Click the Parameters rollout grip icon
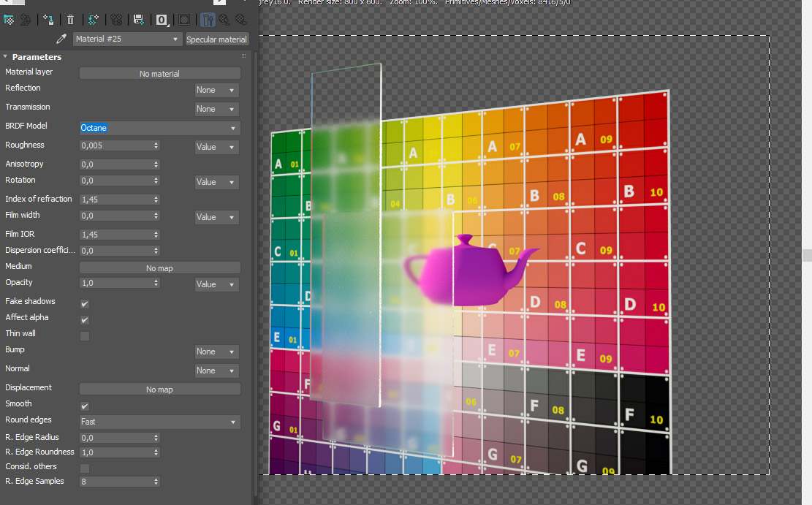The width and height of the screenshot is (812, 505). tap(243, 56)
